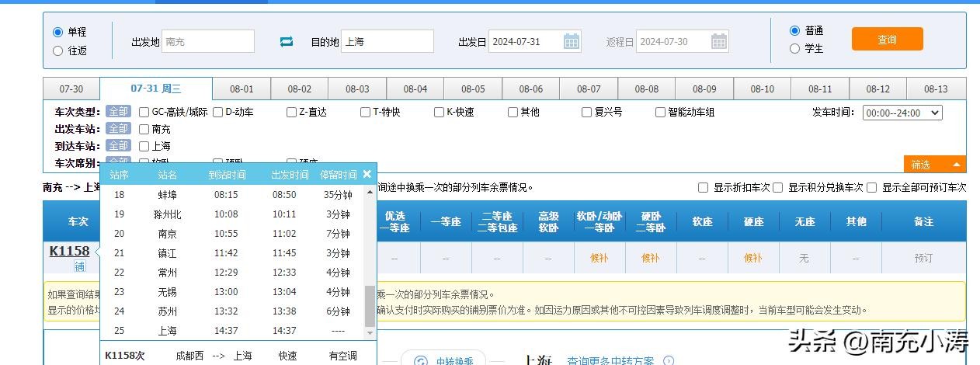
Task: Tick the K-快速 train type checkbox
Action: tap(439, 112)
